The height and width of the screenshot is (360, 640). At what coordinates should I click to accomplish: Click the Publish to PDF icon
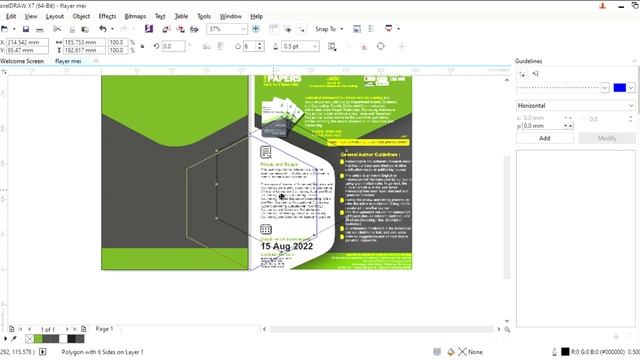(x=194, y=29)
